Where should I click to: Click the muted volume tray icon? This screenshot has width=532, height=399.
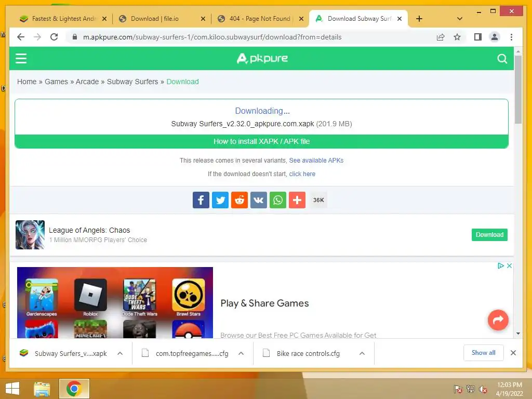point(483,389)
